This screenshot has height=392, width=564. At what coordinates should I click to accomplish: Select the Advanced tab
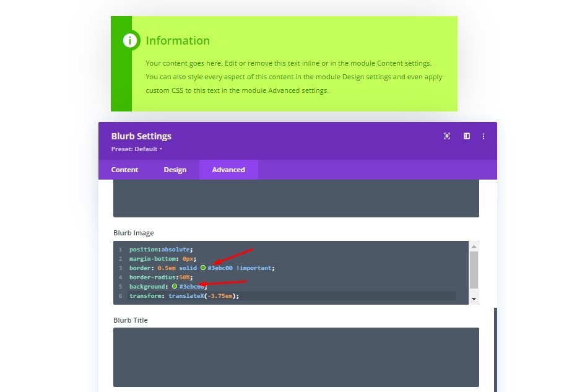pyautogui.click(x=228, y=170)
